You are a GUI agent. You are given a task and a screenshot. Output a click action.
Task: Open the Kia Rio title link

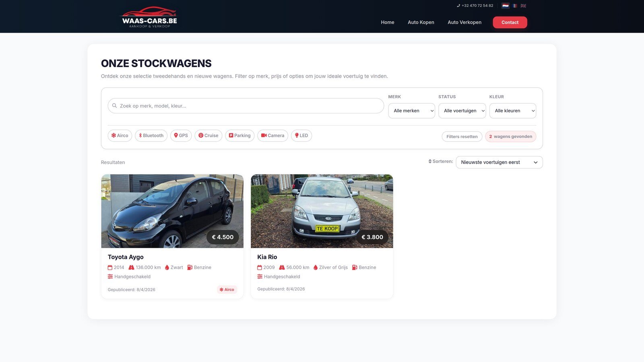point(267,257)
